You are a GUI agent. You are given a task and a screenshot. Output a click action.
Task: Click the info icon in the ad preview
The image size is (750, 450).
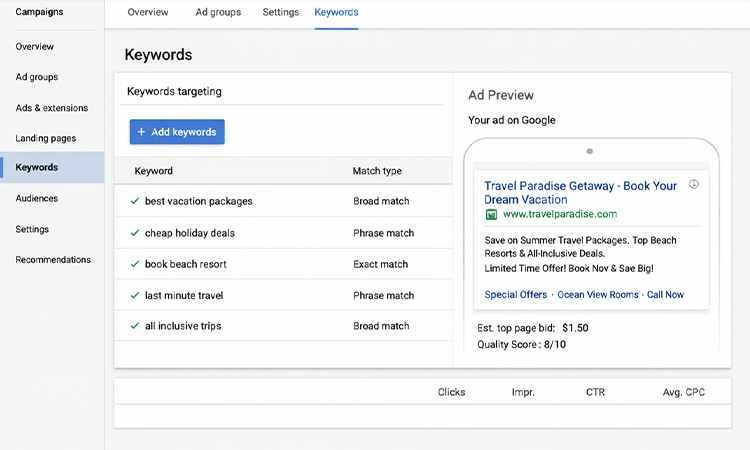click(694, 184)
